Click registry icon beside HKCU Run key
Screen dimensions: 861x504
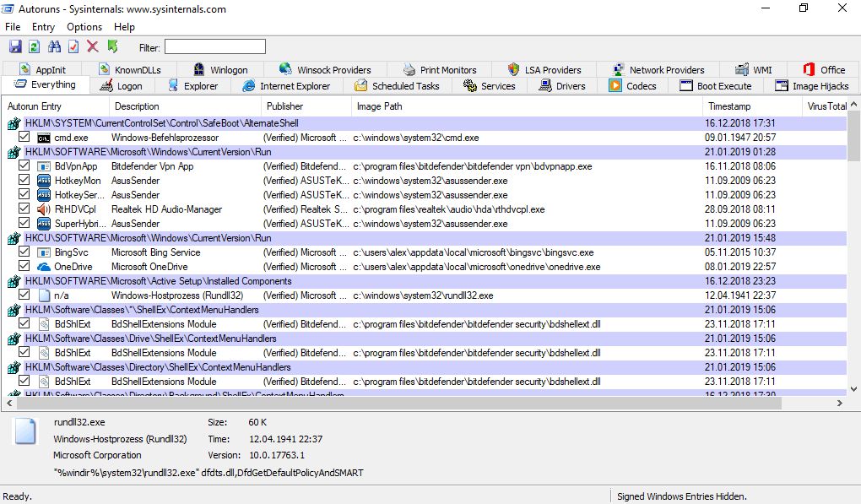(14, 238)
